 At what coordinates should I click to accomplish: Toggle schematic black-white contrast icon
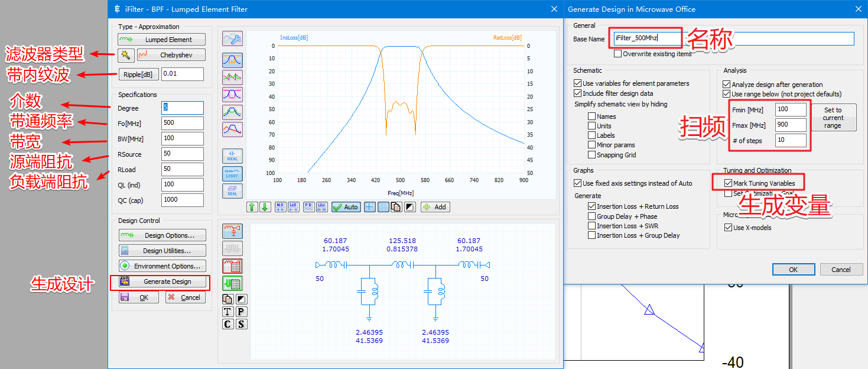tap(242, 299)
